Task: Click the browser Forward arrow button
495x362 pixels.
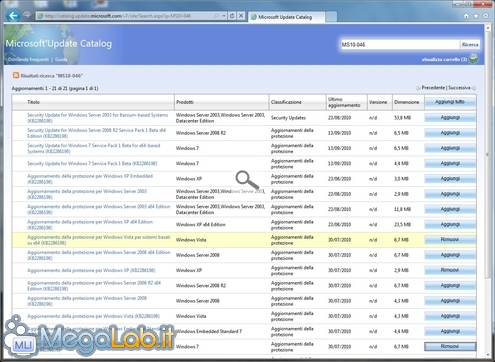Action: [27, 16]
